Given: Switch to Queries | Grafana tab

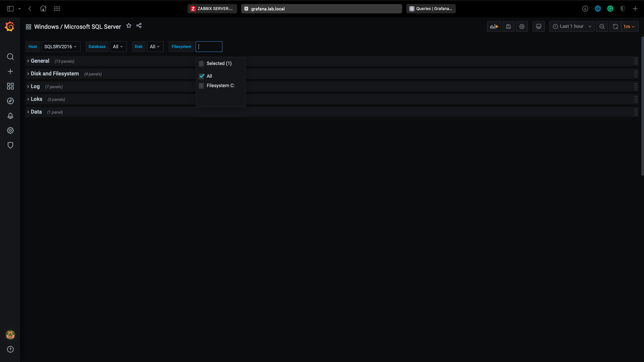Looking at the screenshot, I should pyautogui.click(x=431, y=9).
